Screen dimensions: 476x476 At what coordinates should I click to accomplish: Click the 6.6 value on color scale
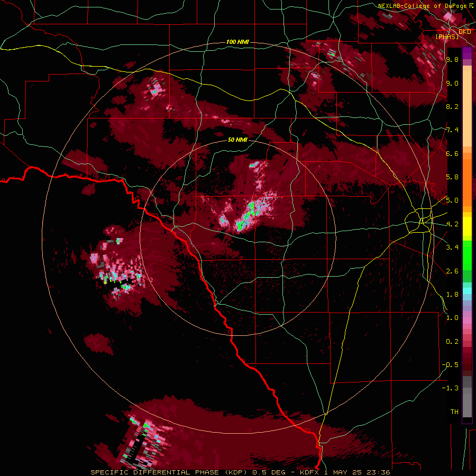(x=452, y=153)
